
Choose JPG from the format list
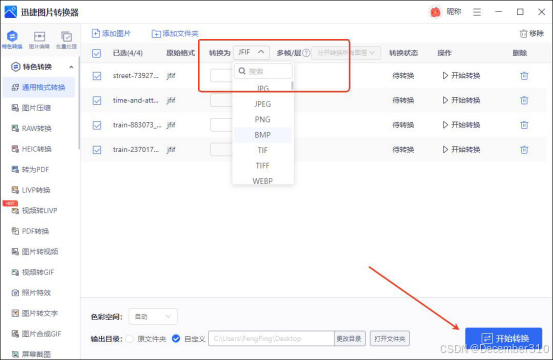(x=262, y=88)
